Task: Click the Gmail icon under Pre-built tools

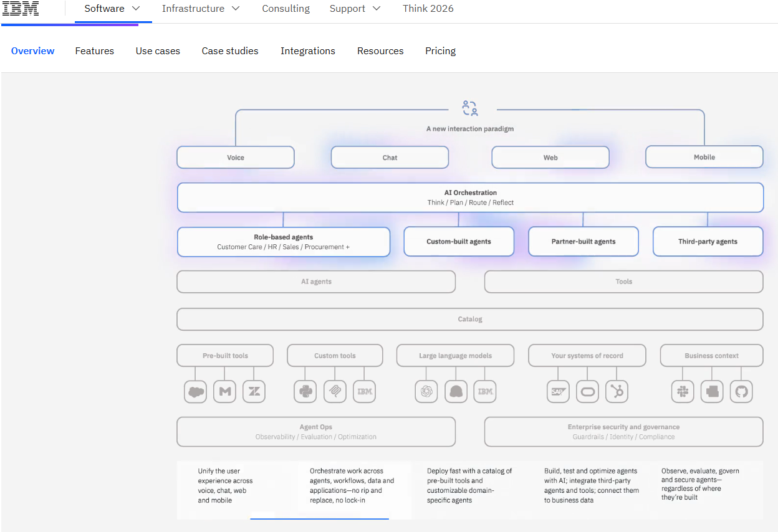Action: (224, 391)
